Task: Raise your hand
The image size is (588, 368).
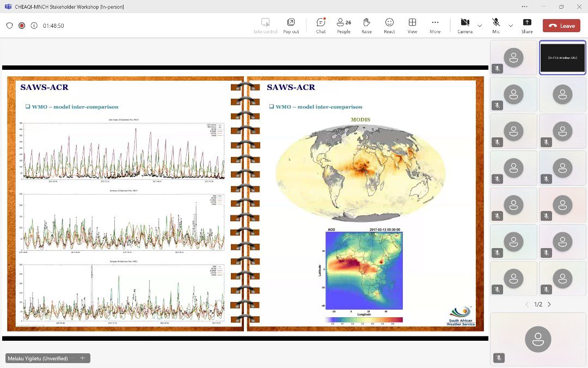Action: click(366, 26)
